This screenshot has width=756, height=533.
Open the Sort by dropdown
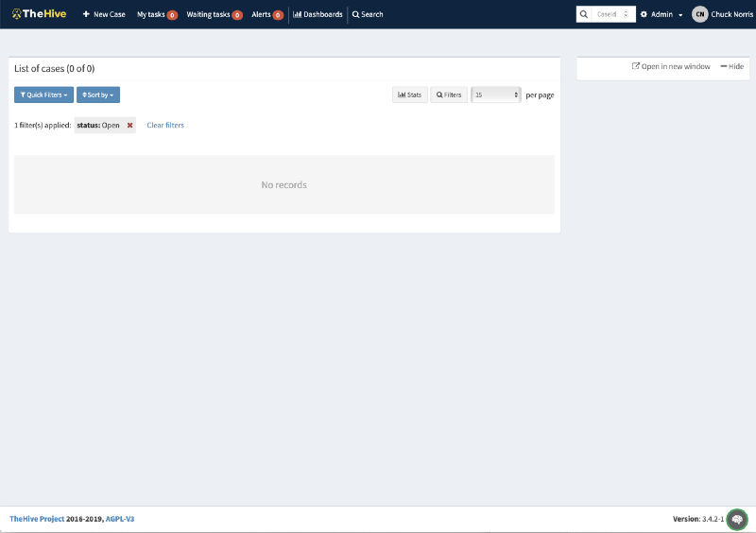click(98, 95)
